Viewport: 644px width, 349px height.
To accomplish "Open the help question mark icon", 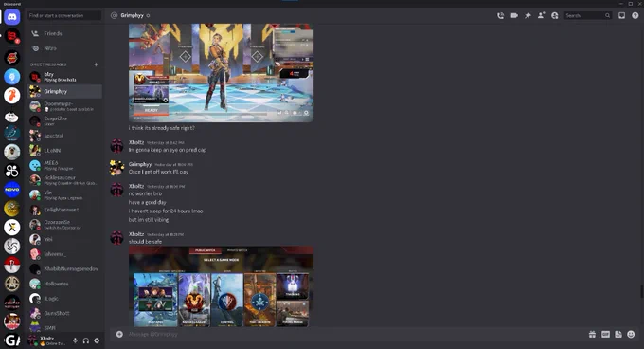I will tap(635, 15).
